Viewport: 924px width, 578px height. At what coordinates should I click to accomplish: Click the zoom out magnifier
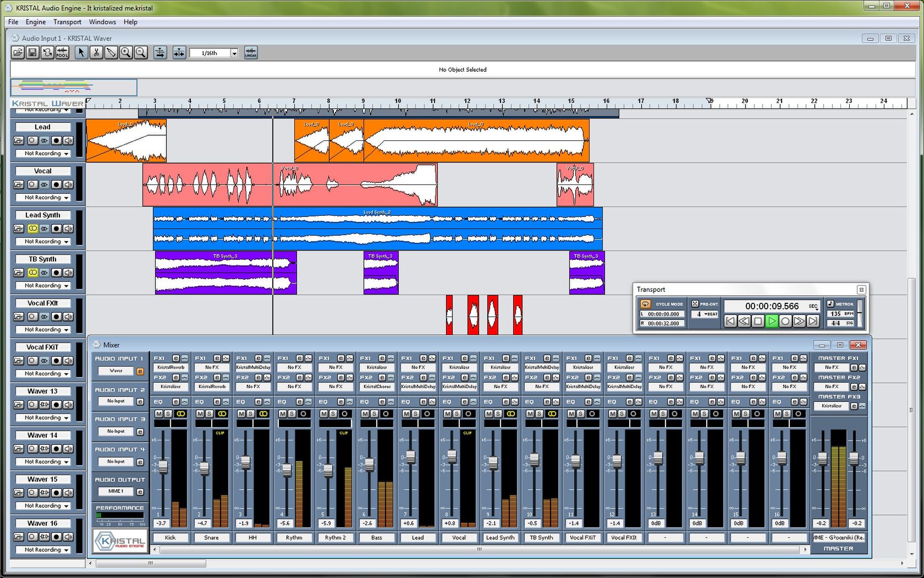[x=141, y=53]
